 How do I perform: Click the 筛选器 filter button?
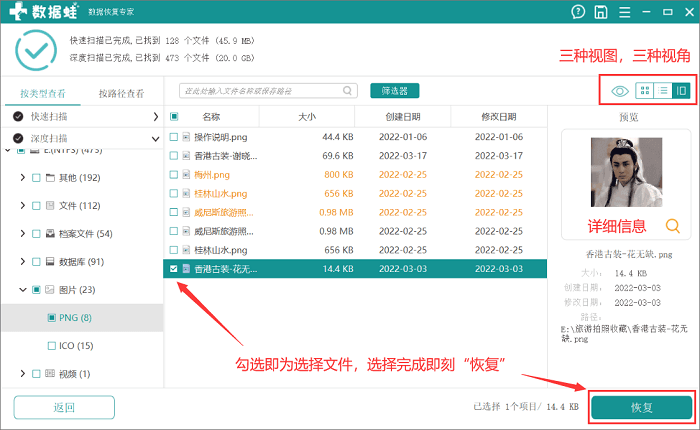click(x=395, y=91)
